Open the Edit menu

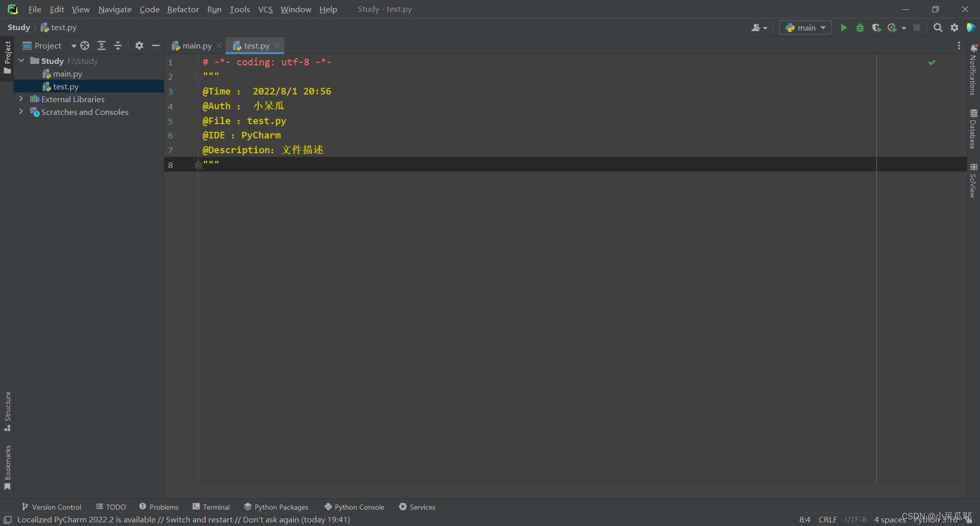pos(57,9)
